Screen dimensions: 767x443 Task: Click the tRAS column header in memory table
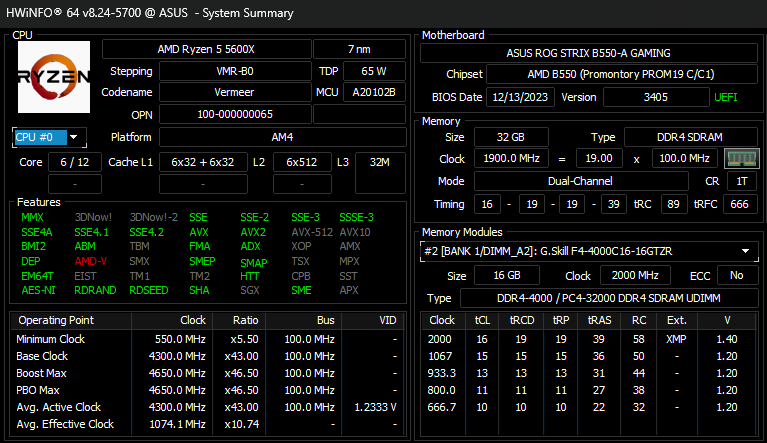click(599, 320)
